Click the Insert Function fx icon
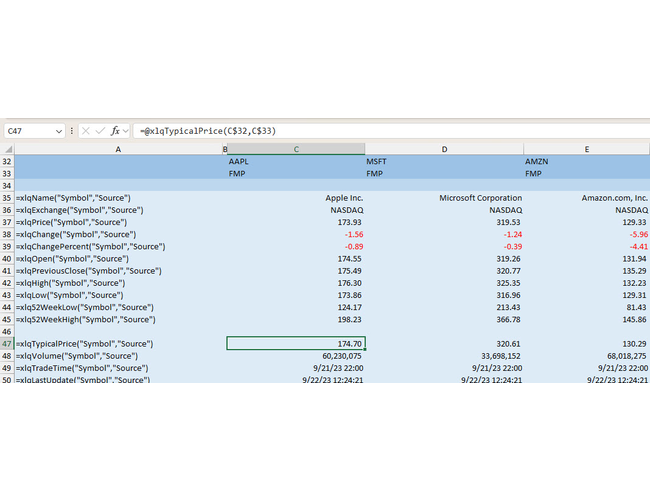This screenshot has height=500, width=650. coord(115,131)
